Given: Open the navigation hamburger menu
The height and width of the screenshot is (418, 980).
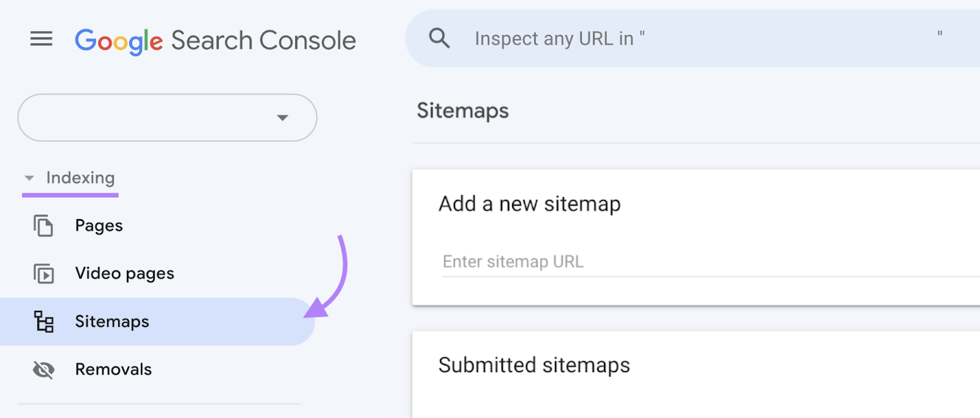Looking at the screenshot, I should pyautogui.click(x=41, y=39).
